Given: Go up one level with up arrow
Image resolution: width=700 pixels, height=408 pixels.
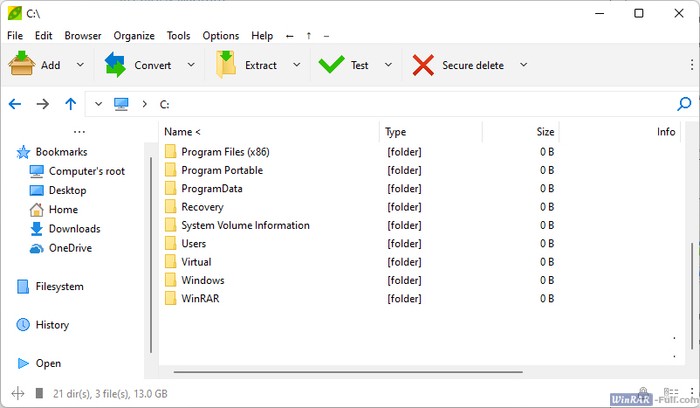Looking at the screenshot, I should (70, 104).
